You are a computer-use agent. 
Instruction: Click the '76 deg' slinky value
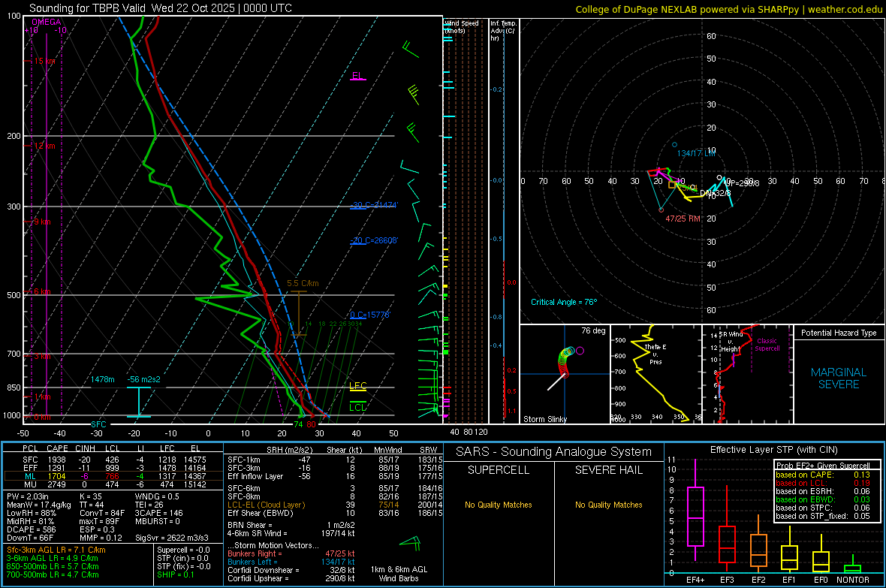(593, 330)
